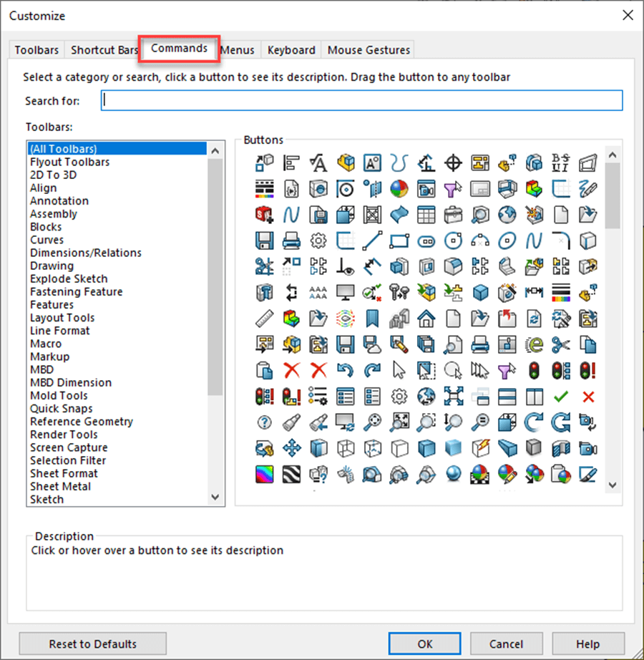Image resolution: width=644 pixels, height=660 pixels.
Task: Select the Redo command icon
Action: 373,369
